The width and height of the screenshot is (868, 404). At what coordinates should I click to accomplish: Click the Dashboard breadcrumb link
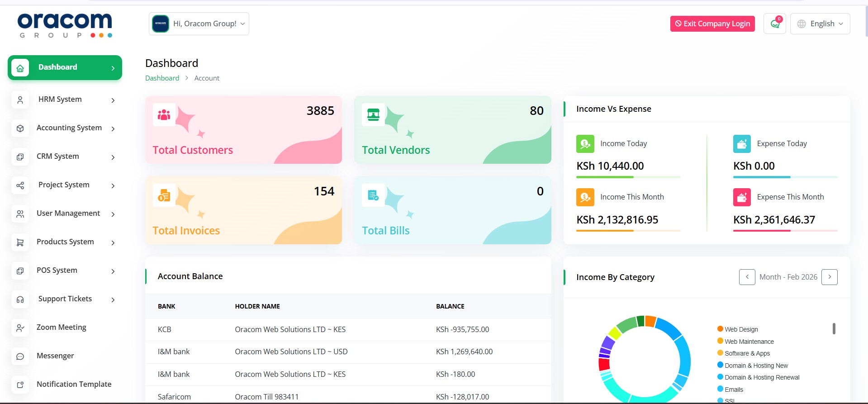pyautogui.click(x=162, y=78)
